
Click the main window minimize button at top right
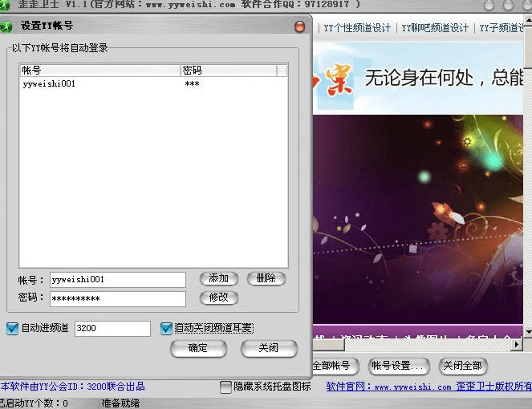coord(489,5)
